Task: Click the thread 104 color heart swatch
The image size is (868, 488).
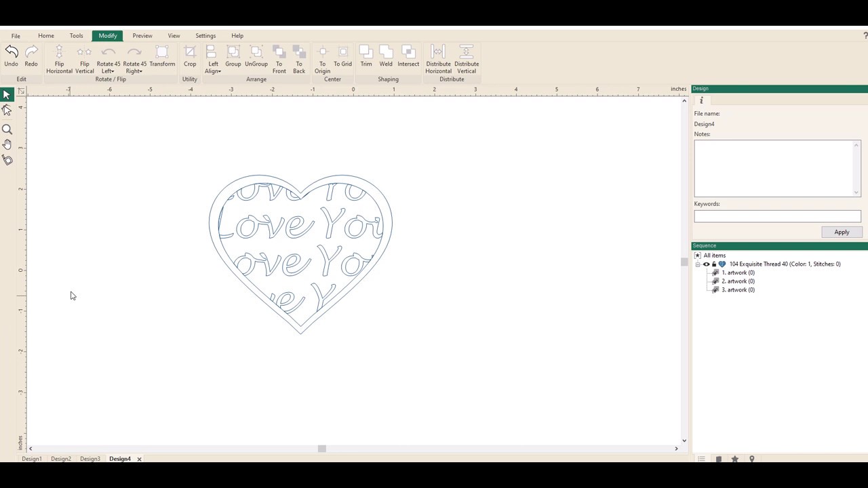Action: tap(722, 264)
